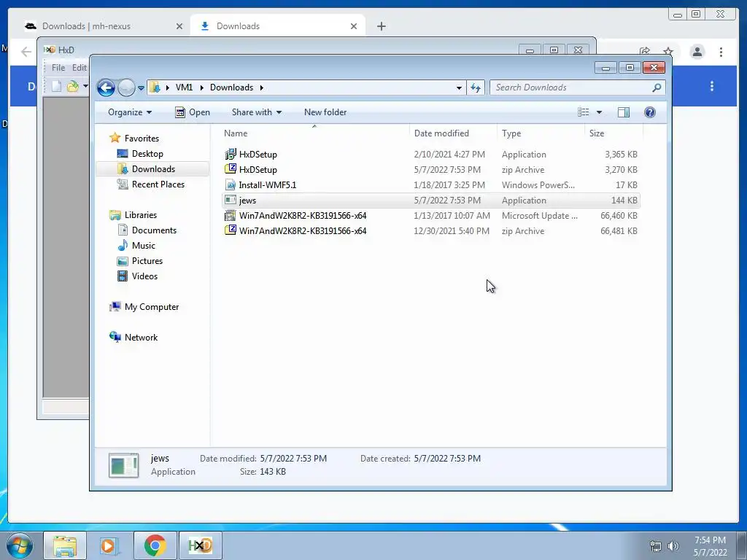
Task: Open Edit menu in HxD window
Action: 79,68
